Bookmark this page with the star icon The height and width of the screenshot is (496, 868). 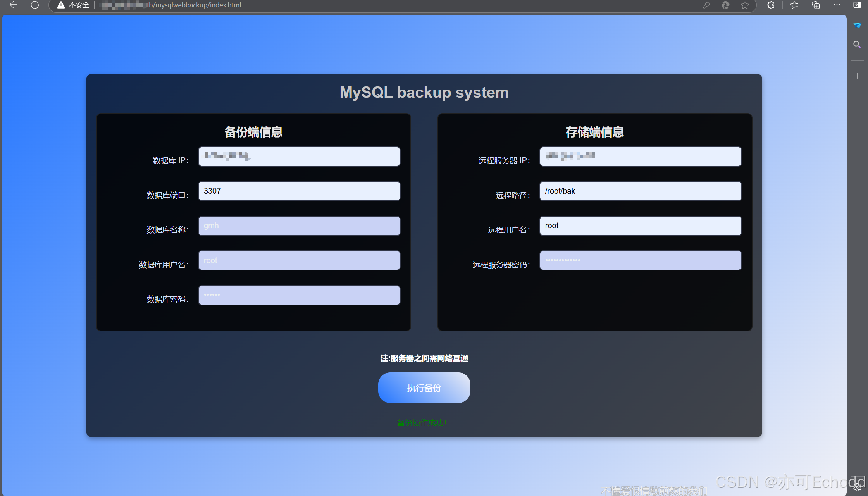[x=745, y=5]
